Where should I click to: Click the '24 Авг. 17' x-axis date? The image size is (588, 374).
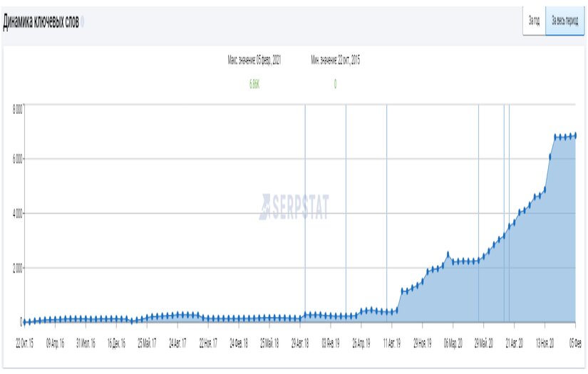pos(177,343)
